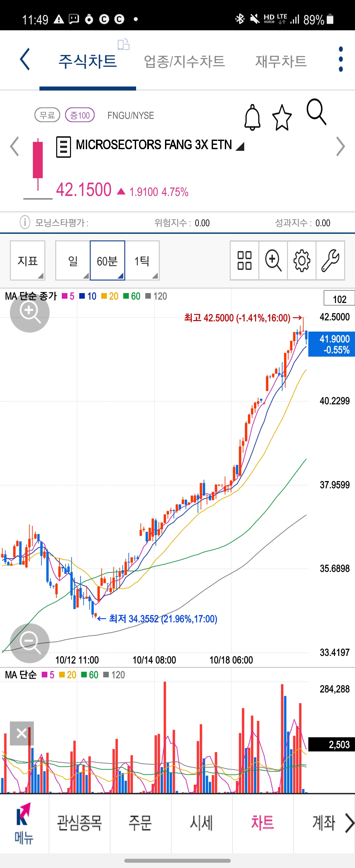
Task: Open the 지표 indicators dropdown
Action: (x=28, y=260)
